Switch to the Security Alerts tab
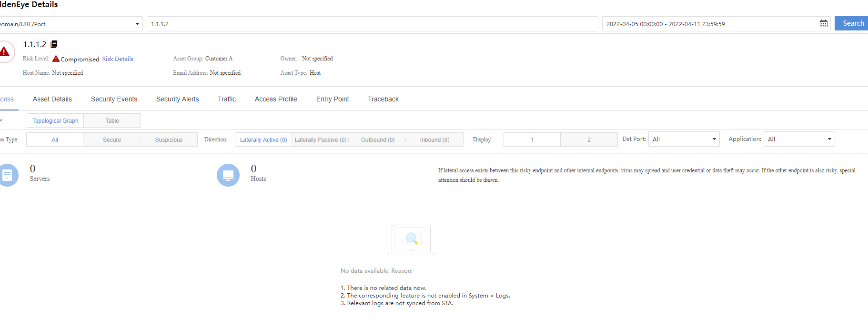Screen dimensions: 868x328 177,99
